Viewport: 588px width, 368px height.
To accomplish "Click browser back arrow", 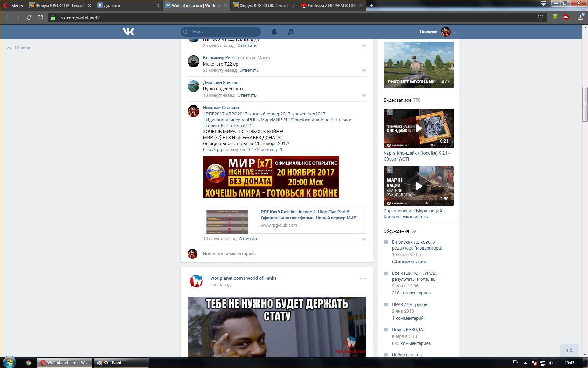I will [x=7, y=18].
